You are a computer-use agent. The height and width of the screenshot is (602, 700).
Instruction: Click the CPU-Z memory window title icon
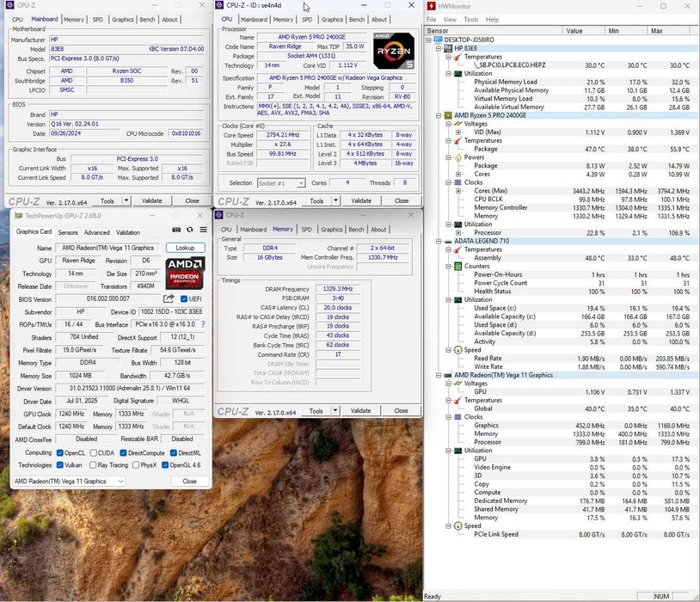click(x=219, y=215)
